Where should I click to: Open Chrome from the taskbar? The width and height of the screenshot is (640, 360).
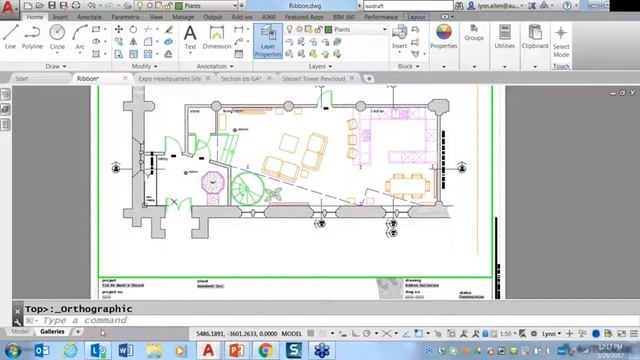click(265, 350)
